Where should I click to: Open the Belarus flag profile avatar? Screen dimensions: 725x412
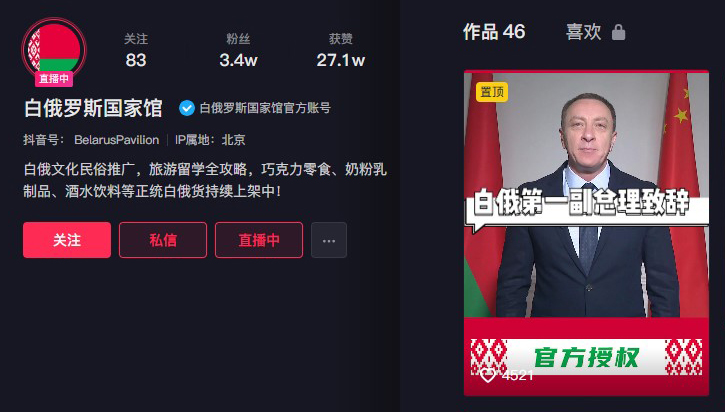[x=54, y=49]
